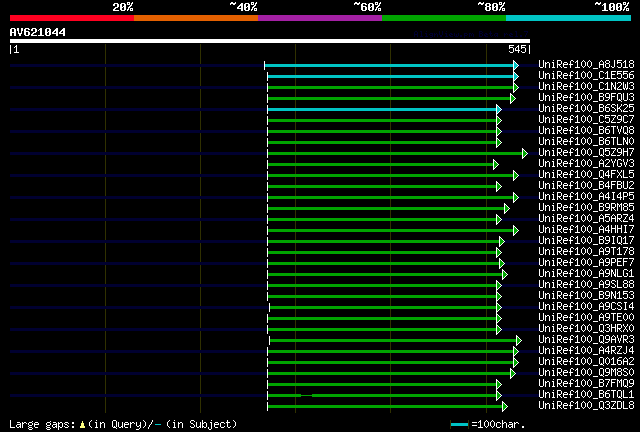This screenshot has width=640, height=432.
Task: Click the orange ~40% identity legend segment
Action: pyautogui.click(x=196, y=18)
